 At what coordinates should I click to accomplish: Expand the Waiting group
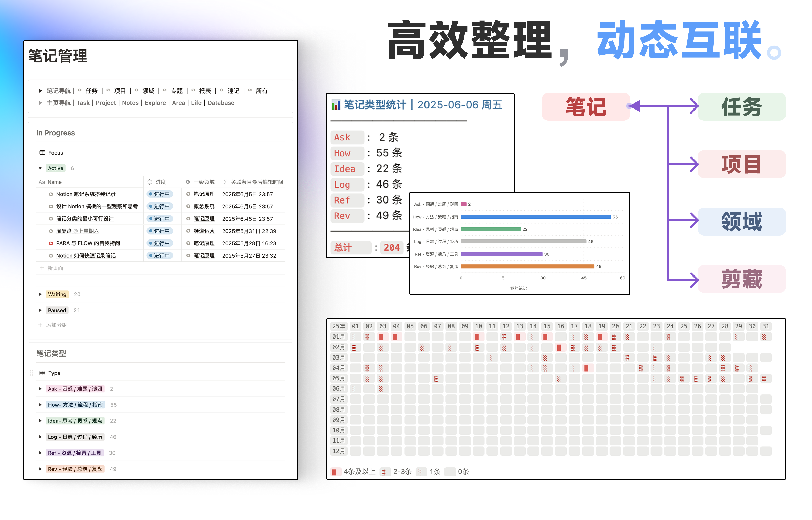click(40, 294)
